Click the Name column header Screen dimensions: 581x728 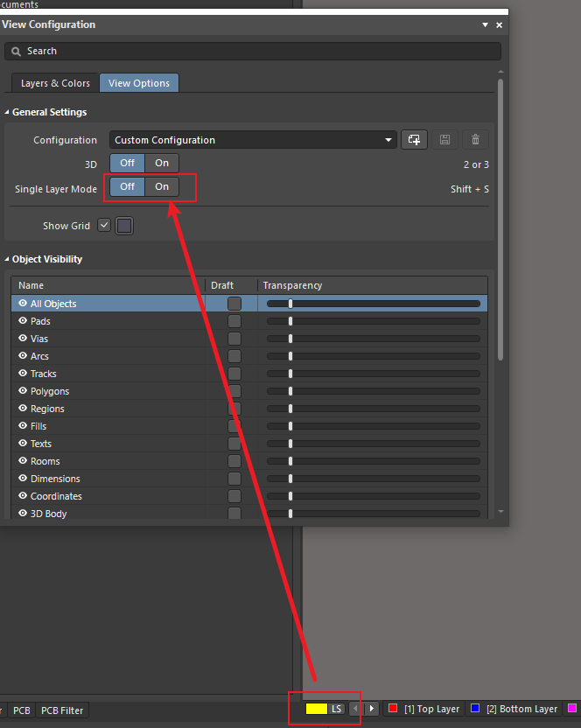(108, 285)
